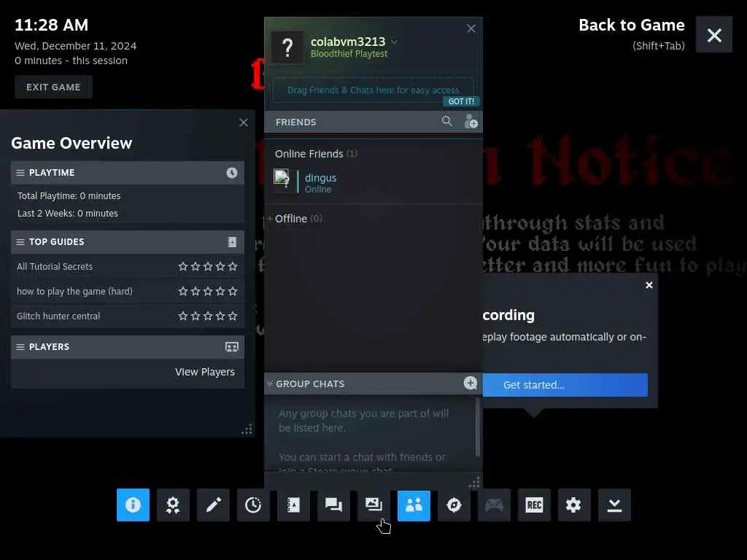This screenshot has height=560, width=747.
Task: Create a group chat with plus icon
Action: tap(471, 383)
